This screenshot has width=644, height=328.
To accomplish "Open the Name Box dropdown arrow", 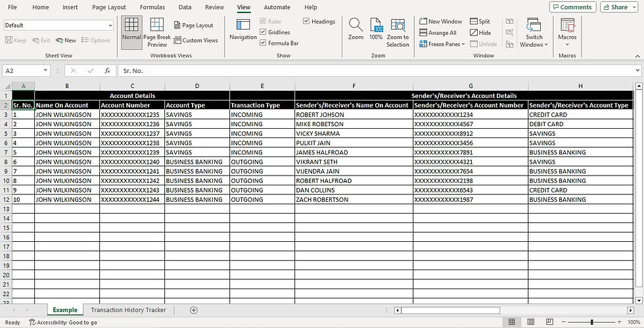I will (x=45, y=71).
